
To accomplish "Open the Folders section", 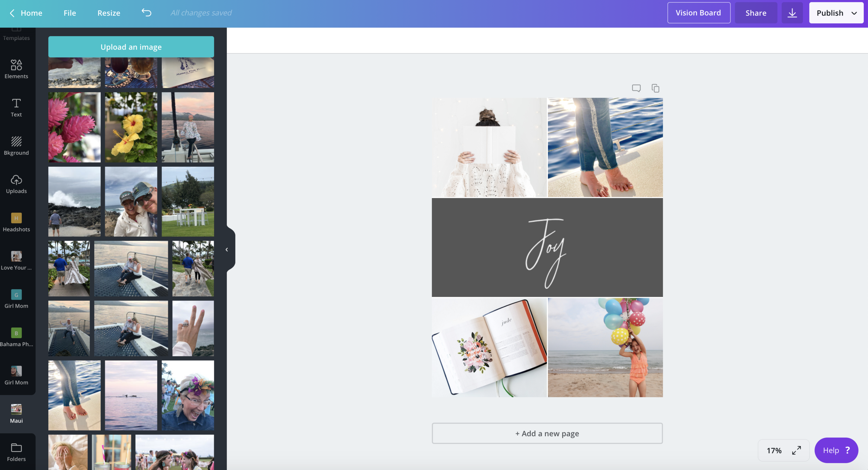I will 16,452.
